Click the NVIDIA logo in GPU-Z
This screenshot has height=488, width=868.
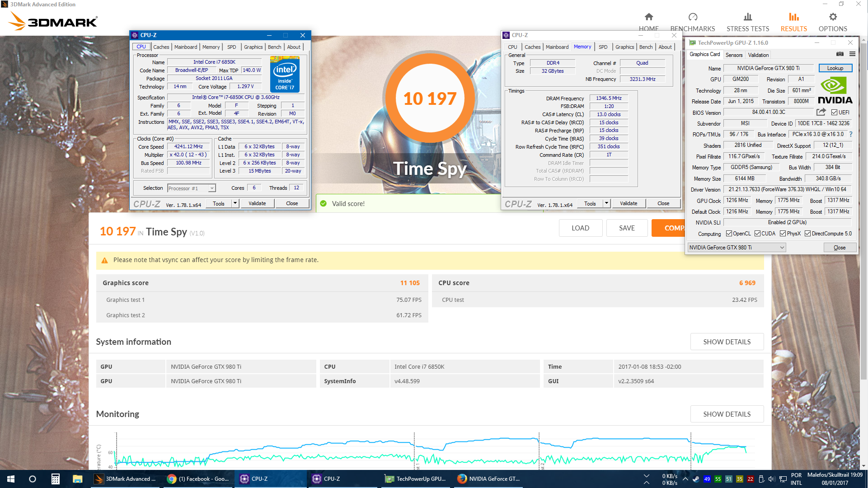click(x=835, y=90)
